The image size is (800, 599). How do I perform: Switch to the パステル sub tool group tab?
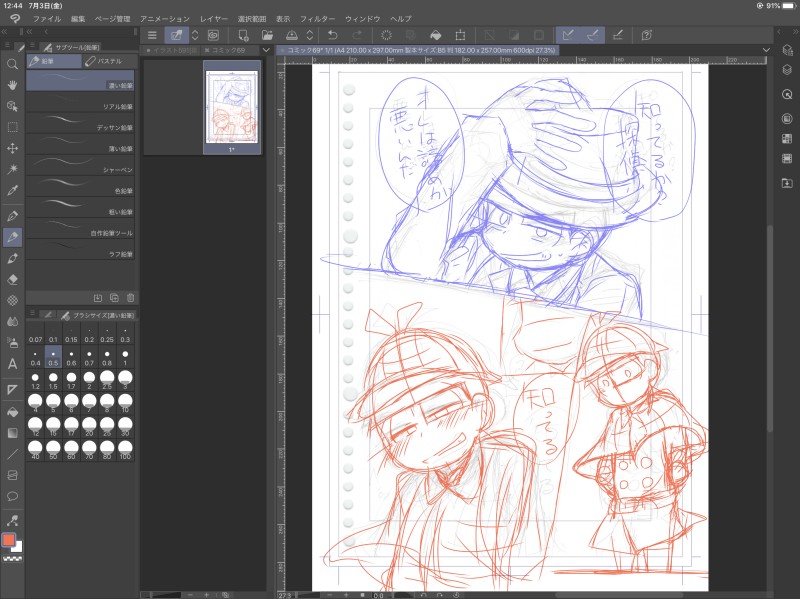pyautogui.click(x=109, y=61)
